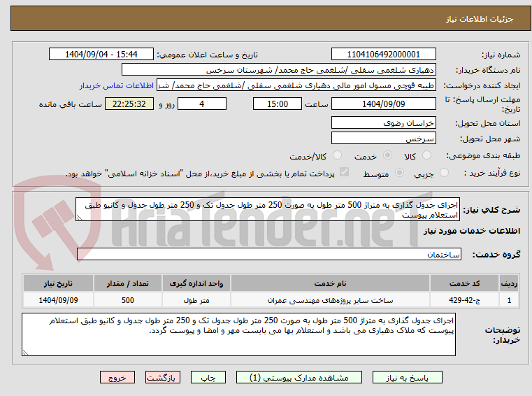Click the resize grip of توضیحات خریدار box
This screenshot has width=532, height=396.
point(25,352)
